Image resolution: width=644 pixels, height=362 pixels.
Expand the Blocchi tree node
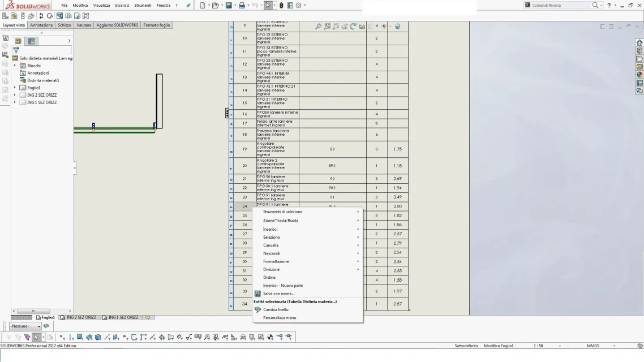pos(15,65)
